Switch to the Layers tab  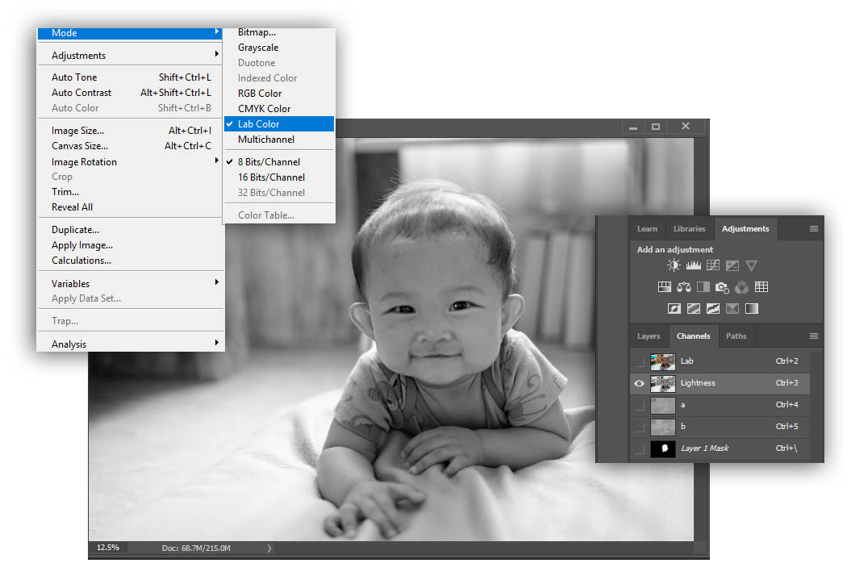click(x=649, y=336)
